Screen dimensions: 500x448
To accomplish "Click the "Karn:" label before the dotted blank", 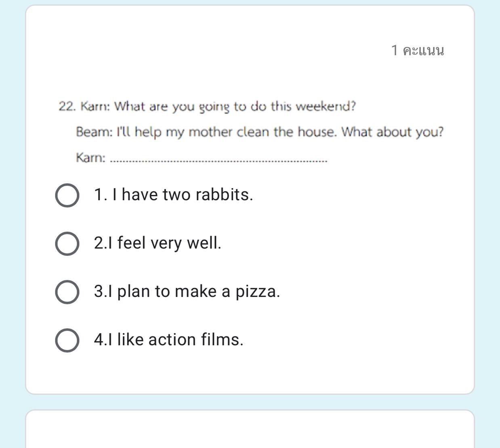I will point(90,157).
